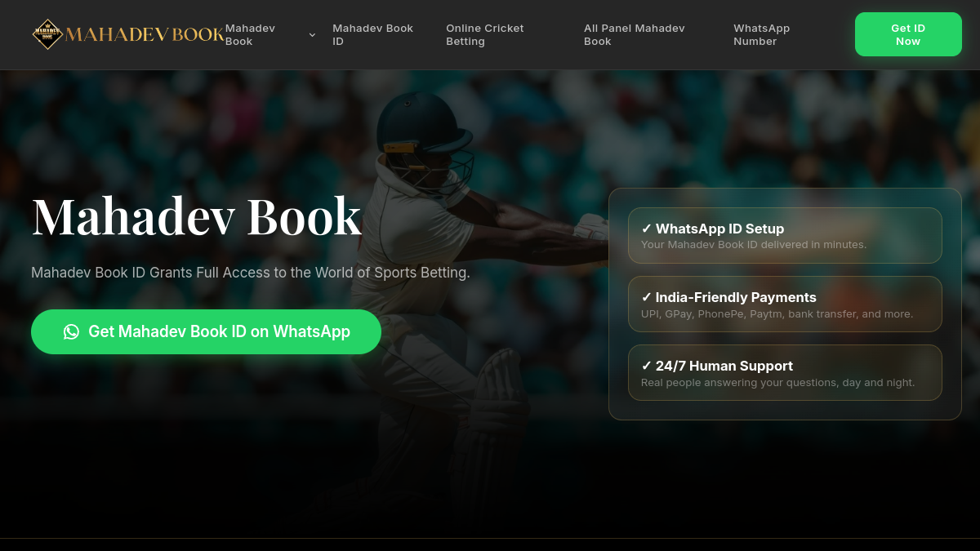Select the India-Friendly Payments card
980x551 pixels.
coord(785,304)
